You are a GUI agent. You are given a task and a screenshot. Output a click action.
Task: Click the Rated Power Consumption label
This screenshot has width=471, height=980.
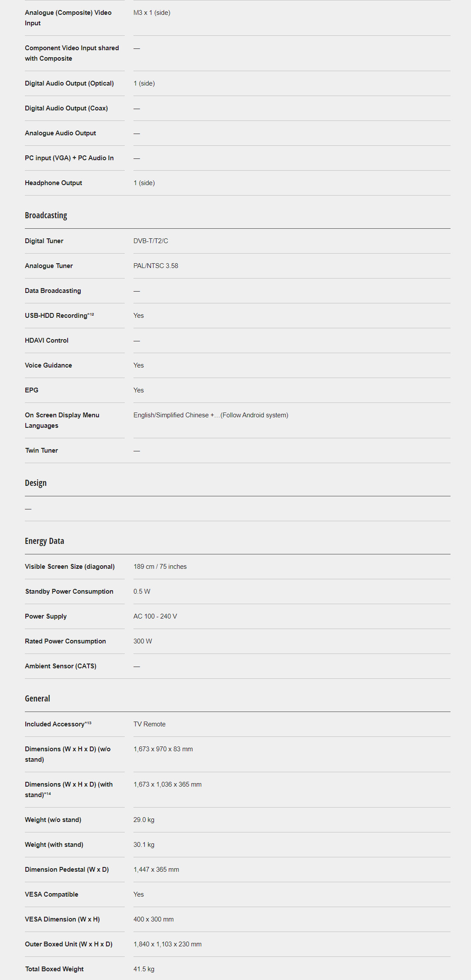tap(65, 641)
